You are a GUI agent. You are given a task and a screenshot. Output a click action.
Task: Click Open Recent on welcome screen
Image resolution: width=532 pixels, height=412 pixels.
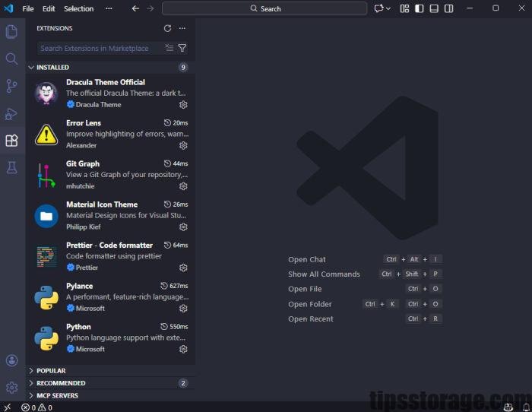click(310, 319)
